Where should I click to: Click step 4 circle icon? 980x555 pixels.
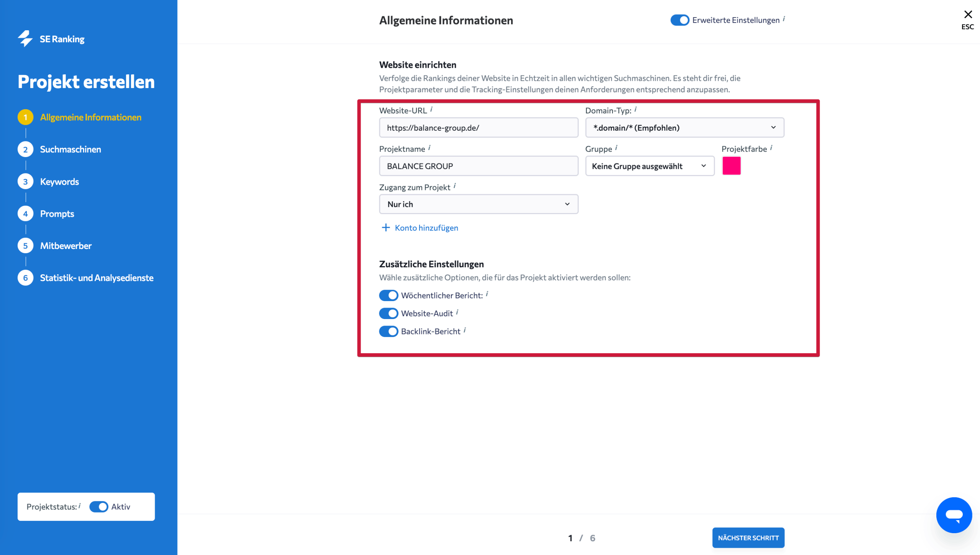pos(25,214)
